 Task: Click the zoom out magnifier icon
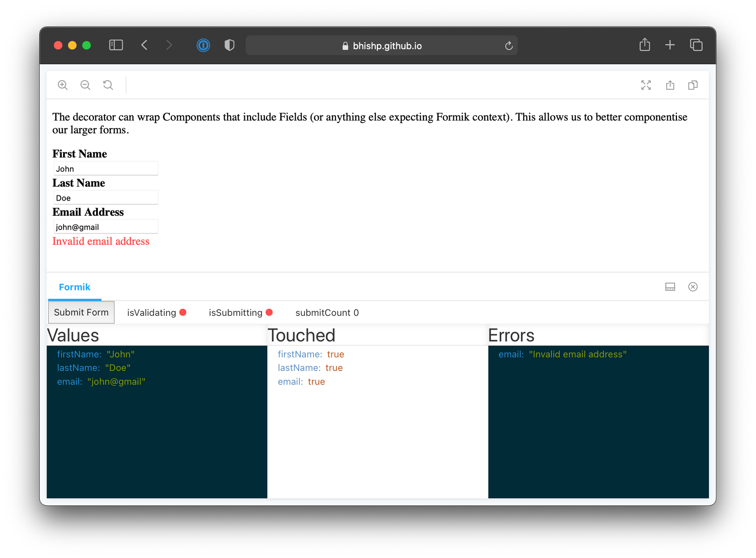tap(85, 85)
